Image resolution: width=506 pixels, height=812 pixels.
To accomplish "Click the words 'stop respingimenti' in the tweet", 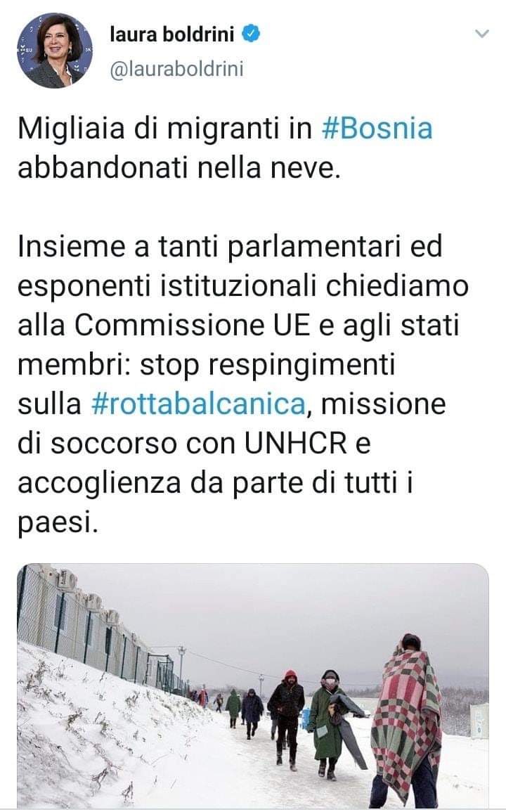I will (268, 365).
